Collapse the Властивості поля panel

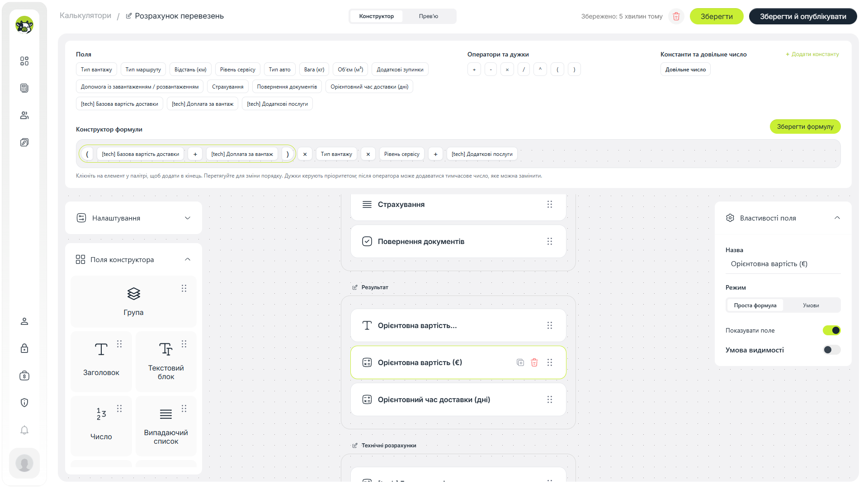click(x=837, y=218)
